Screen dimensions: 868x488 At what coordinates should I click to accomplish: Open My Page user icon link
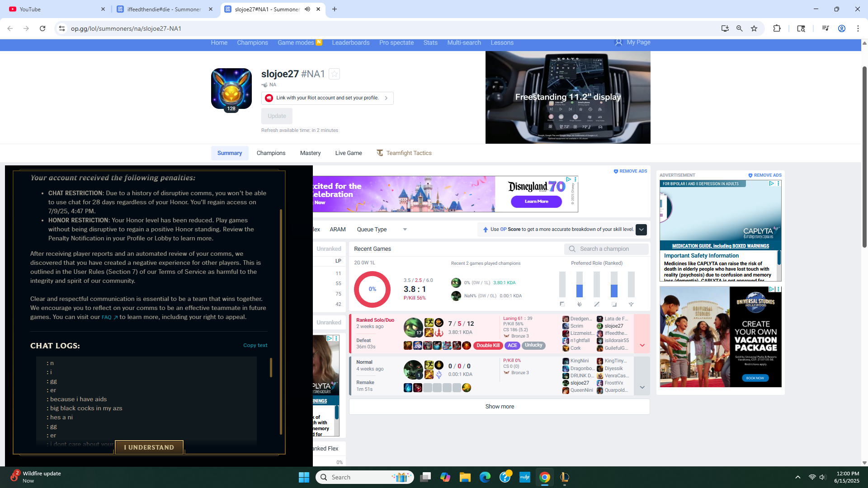click(x=633, y=42)
